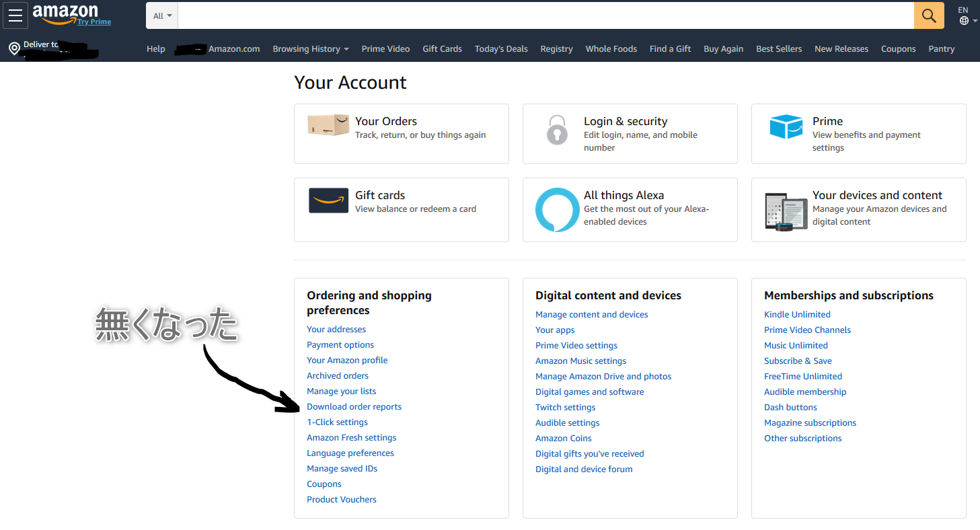Go to Gift Cards in navigation bar
The height and width of the screenshot is (530, 980).
coord(442,49)
